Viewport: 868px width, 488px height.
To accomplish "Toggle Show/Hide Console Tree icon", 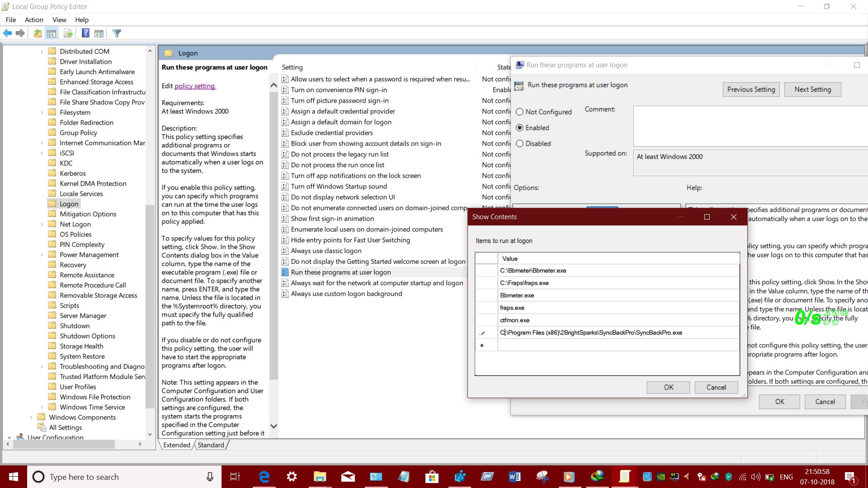I will pyautogui.click(x=52, y=33).
